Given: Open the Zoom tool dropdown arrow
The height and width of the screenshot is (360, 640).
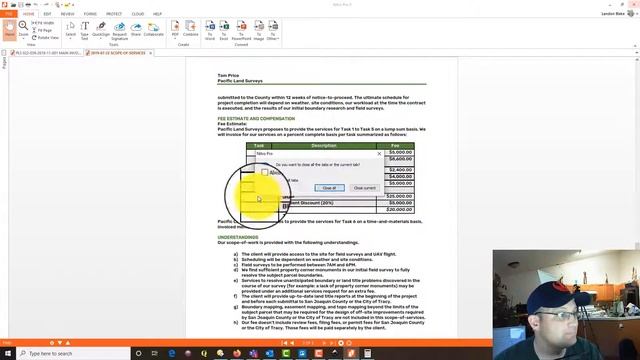Looking at the screenshot, I should 23,39.
